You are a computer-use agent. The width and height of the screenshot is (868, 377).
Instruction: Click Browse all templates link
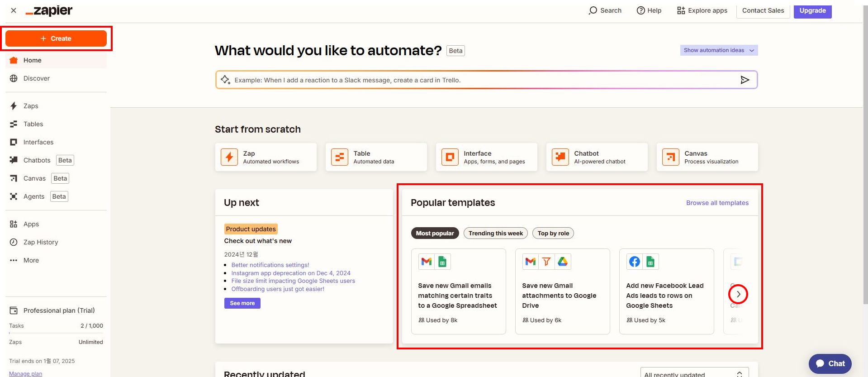(x=717, y=203)
